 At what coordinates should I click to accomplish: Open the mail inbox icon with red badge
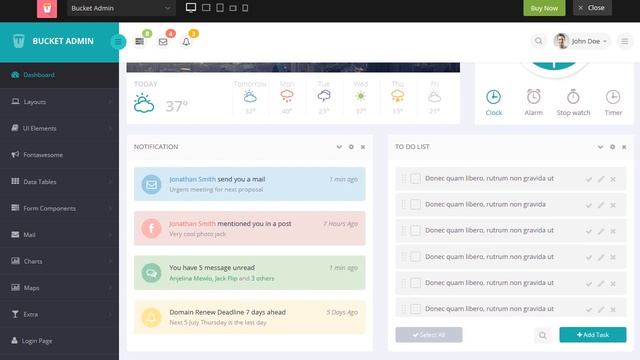(x=163, y=42)
